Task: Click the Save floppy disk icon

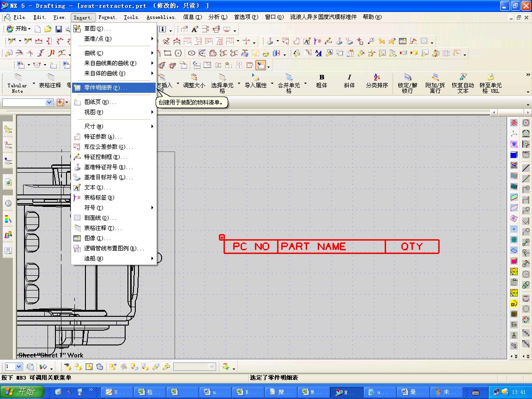Action: (59, 29)
